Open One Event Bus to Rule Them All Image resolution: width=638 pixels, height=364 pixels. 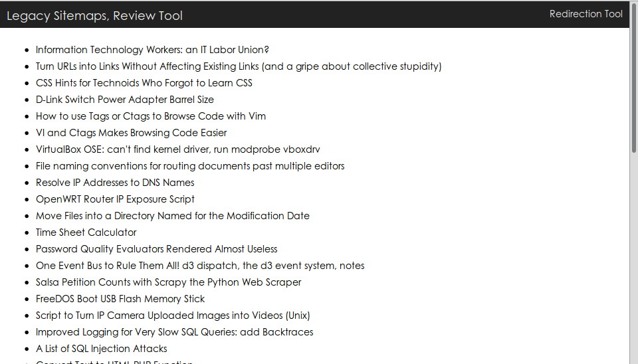(x=200, y=266)
